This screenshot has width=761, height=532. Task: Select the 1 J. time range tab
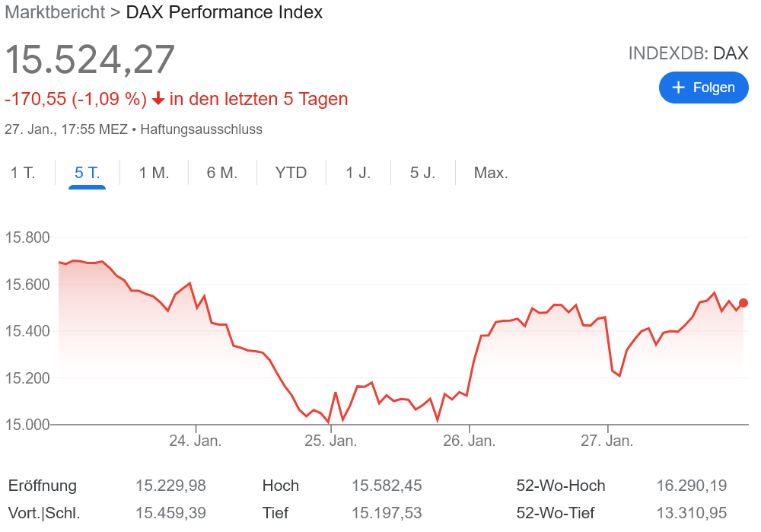(358, 173)
